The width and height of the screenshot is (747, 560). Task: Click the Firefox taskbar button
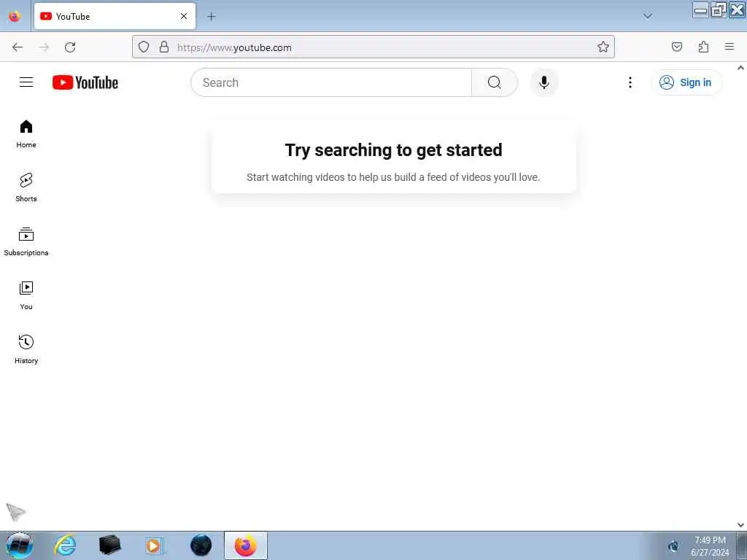pos(245,545)
